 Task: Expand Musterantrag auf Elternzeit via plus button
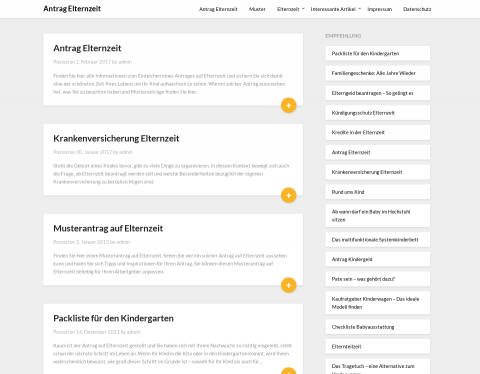[289, 285]
